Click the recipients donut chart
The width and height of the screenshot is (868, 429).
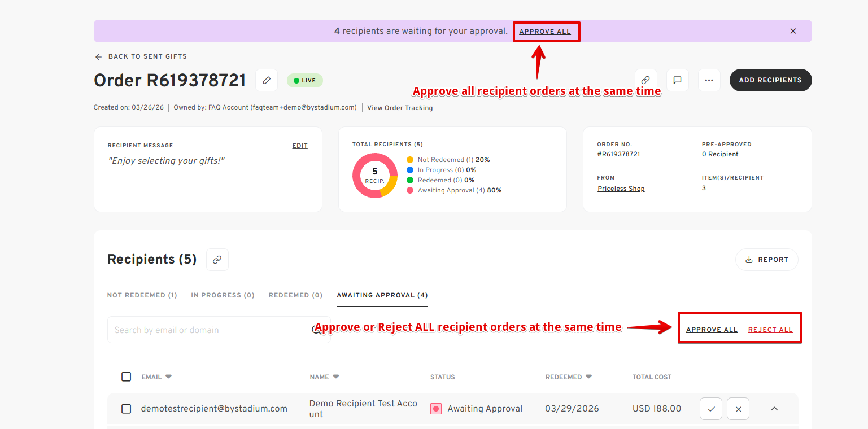375,176
